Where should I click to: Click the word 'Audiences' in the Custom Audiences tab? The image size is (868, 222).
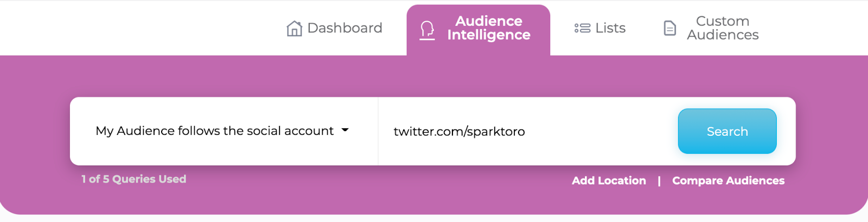click(723, 35)
